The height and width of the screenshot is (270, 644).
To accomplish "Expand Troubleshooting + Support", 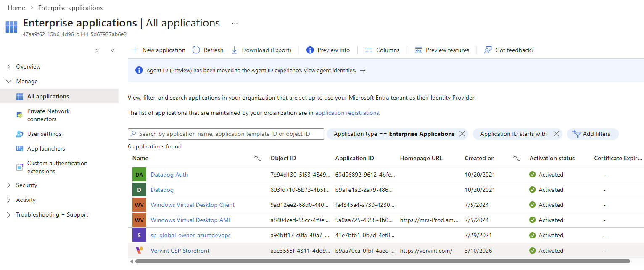I will pos(9,214).
